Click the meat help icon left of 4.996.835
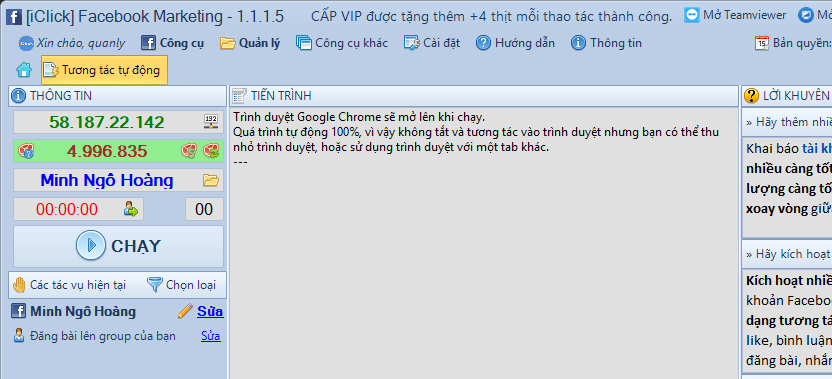Image resolution: width=832 pixels, height=379 pixels. (x=26, y=151)
